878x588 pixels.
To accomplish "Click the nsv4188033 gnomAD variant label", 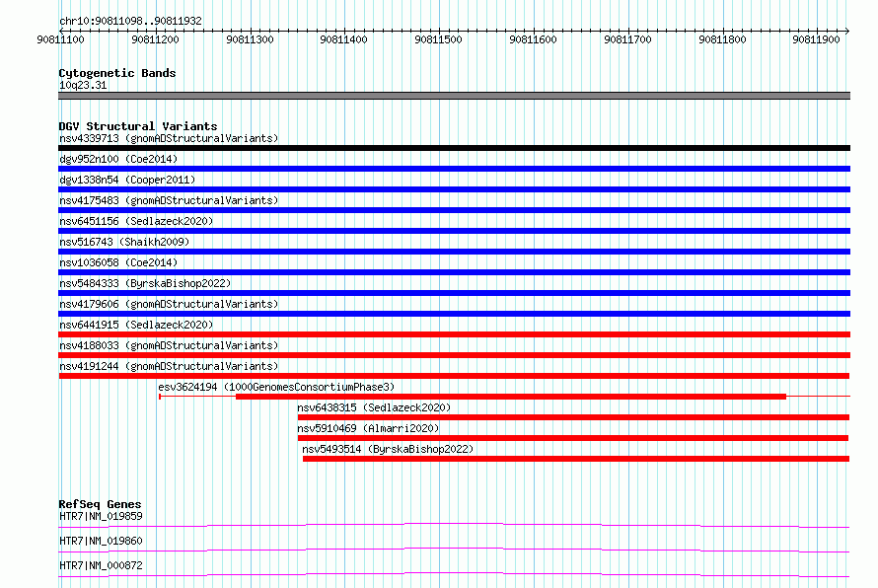I will (x=169, y=345).
